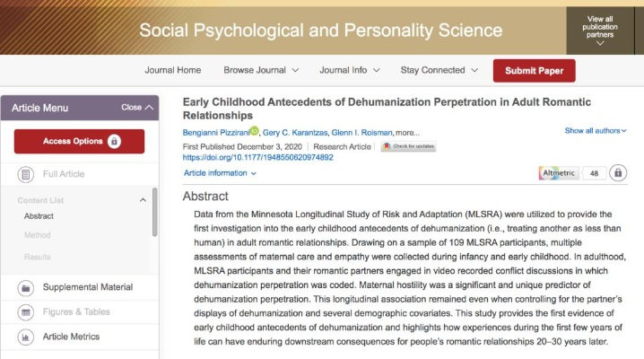
Task: Open the Article Metrics chart icon
Action: (x=26, y=337)
